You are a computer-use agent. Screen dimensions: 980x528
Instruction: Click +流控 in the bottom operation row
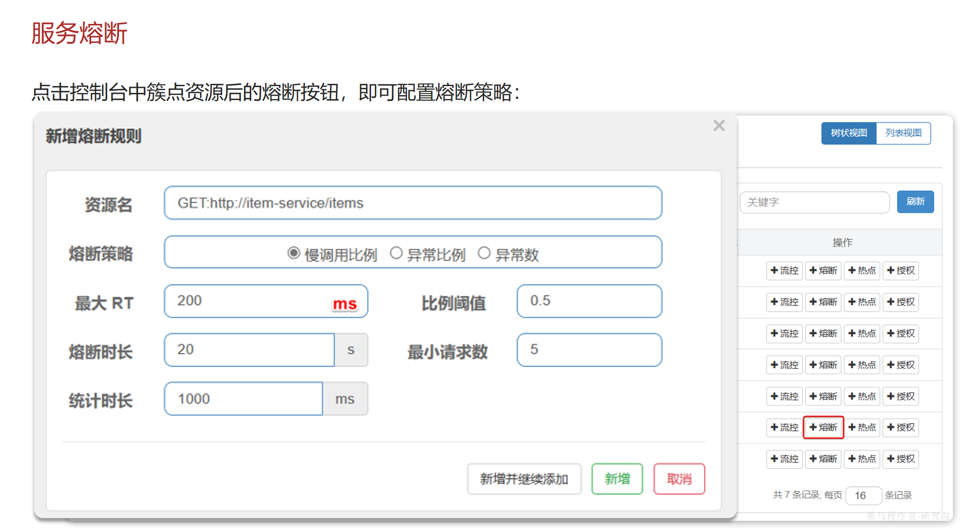pyautogui.click(x=784, y=459)
